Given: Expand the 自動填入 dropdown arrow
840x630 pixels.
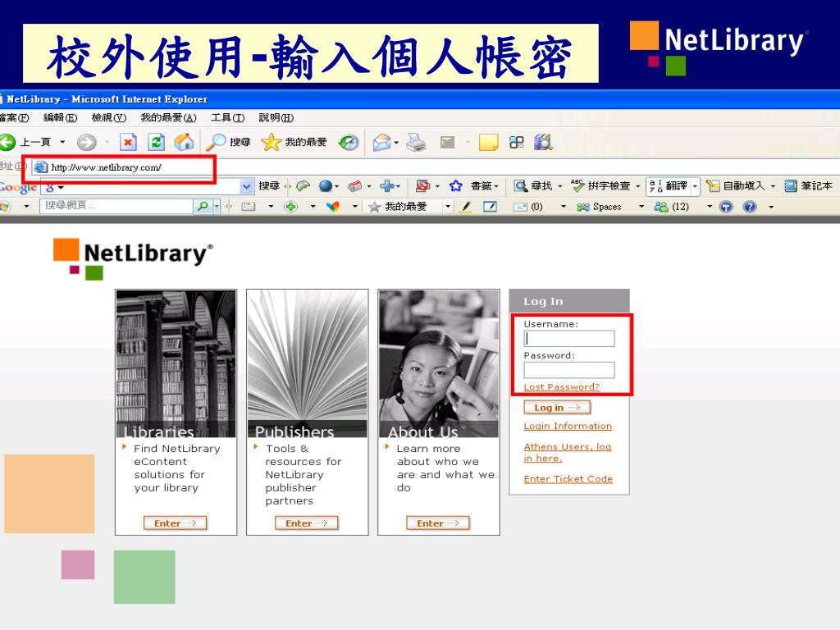Looking at the screenshot, I should pyautogui.click(x=773, y=186).
